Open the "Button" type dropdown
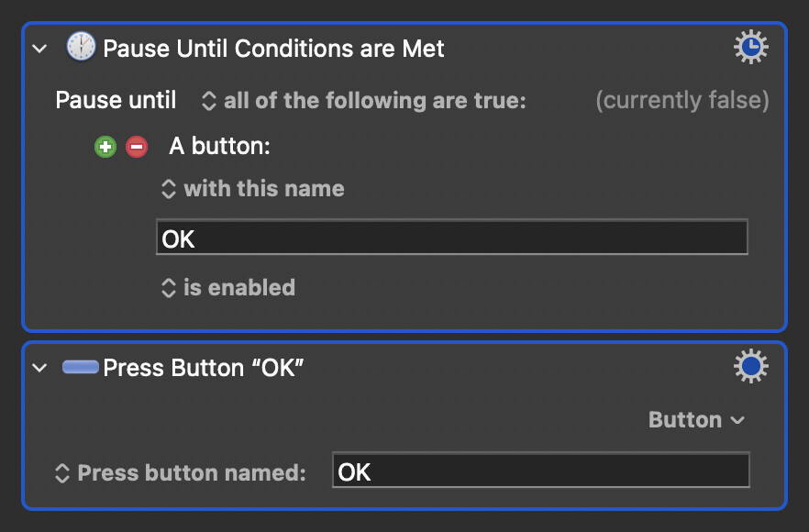The height and width of the screenshot is (532, 809). (x=696, y=420)
